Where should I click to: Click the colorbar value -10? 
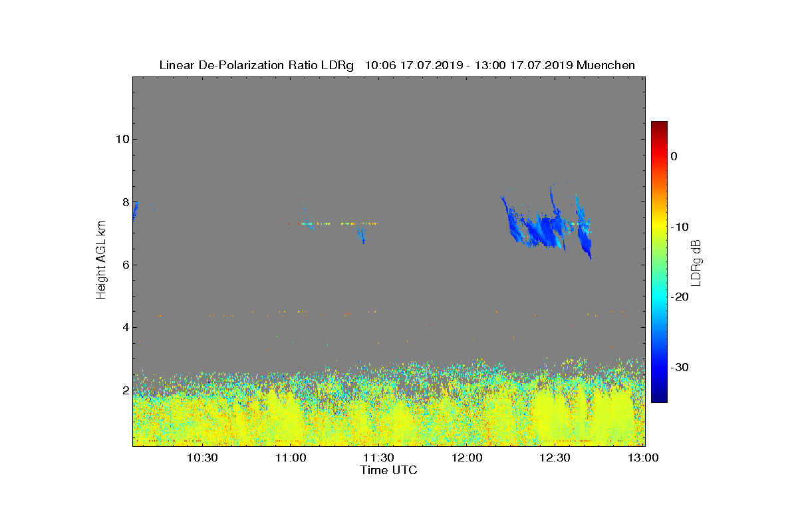click(679, 227)
